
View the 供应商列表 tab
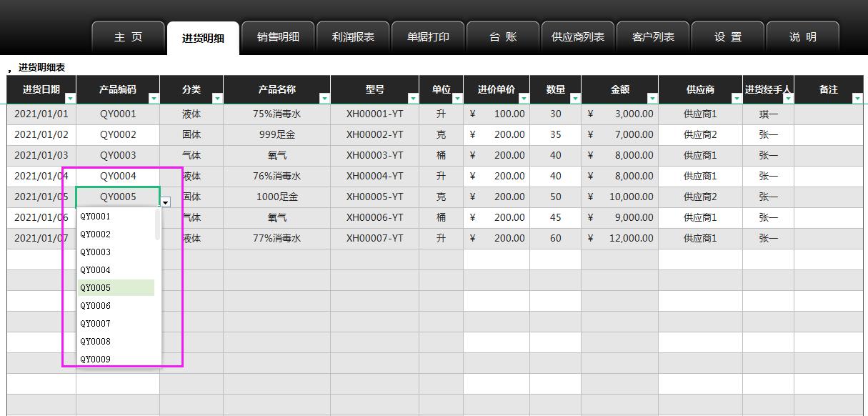pos(578,36)
